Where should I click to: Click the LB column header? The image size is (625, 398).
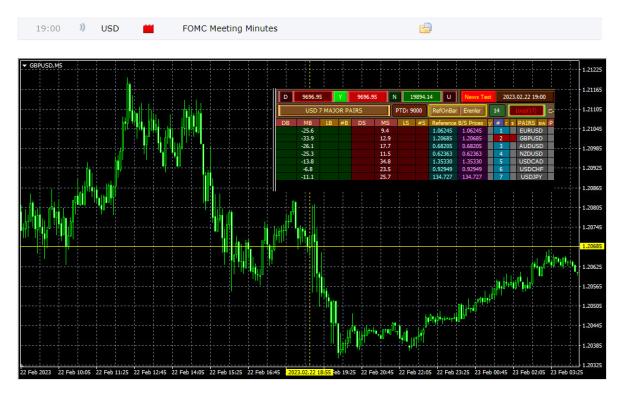click(329, 123)
